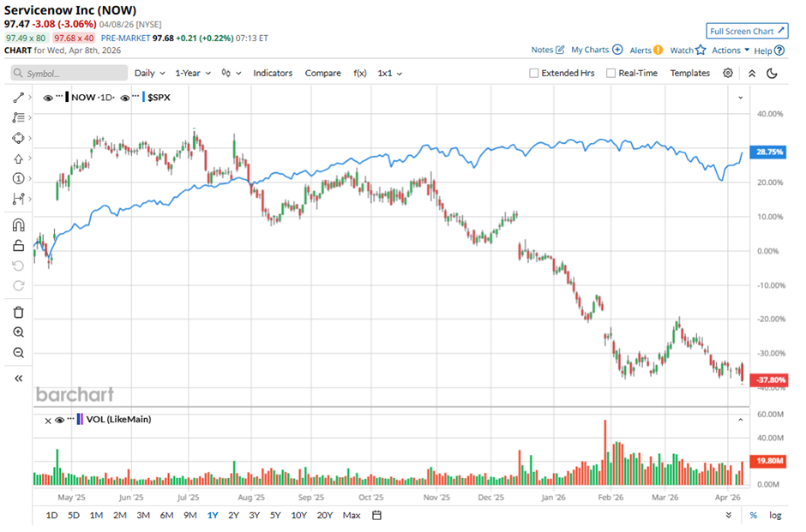Image resolution: width=806 pixels, height=532 pixels.
Task: Toggle visibility of $SPX series eye icon
Action: (125, 98)
